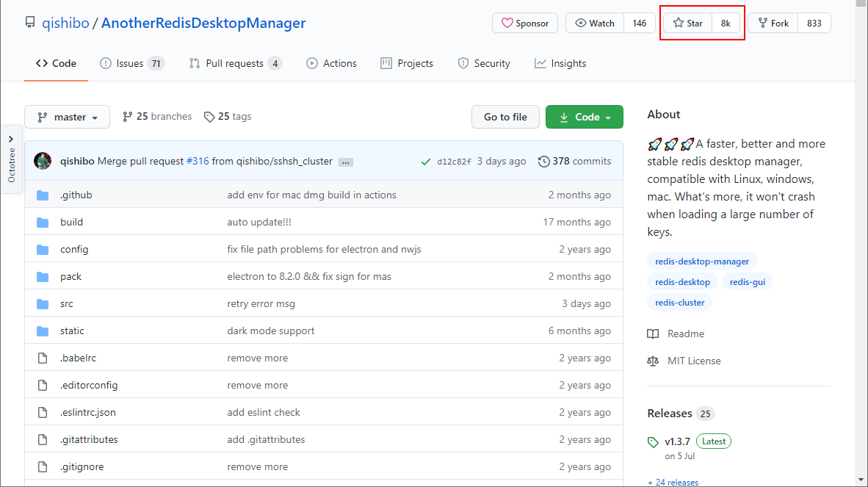Expand the commit message ellipsis
The image size is (868, 487).
(346, 162)
